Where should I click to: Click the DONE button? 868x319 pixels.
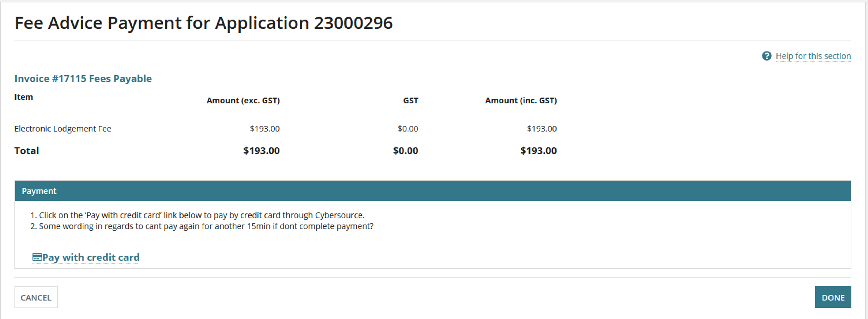click(833, 298)
